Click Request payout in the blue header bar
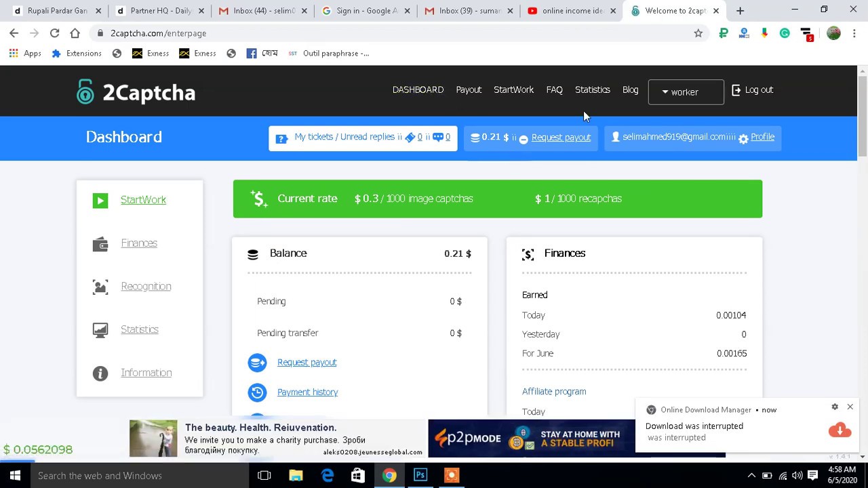Viewport: 868px width, 488px height. pyautogui.click(x=561, y=138)
